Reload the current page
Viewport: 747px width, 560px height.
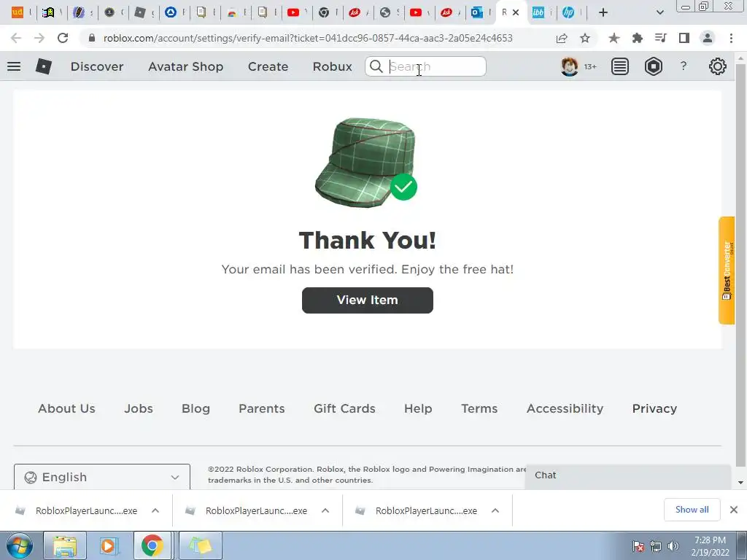[x=63, y=38]
